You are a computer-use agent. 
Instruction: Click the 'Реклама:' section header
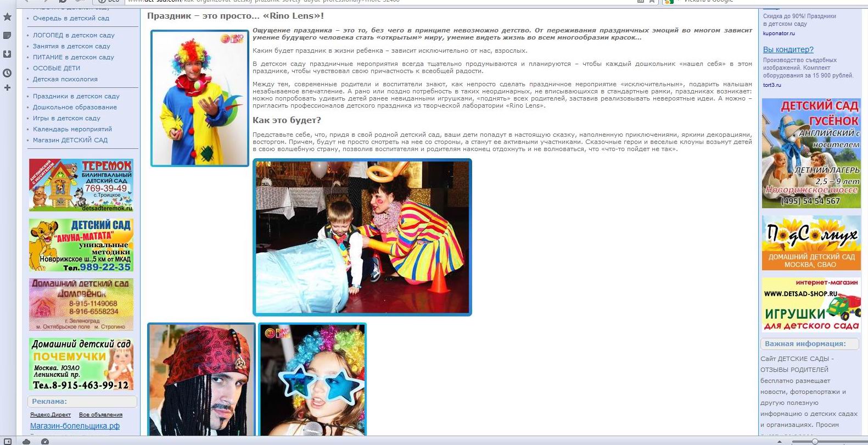point(82,402)
